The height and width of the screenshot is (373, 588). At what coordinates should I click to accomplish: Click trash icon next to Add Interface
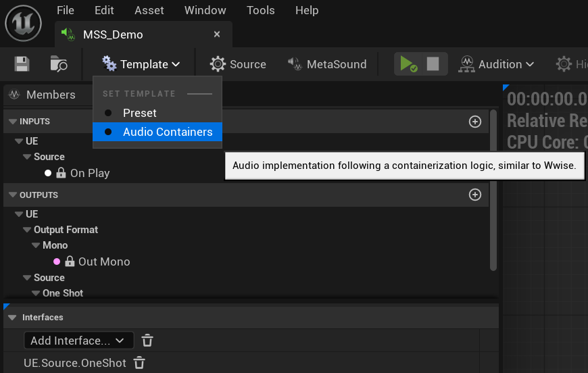coord(147,341)
